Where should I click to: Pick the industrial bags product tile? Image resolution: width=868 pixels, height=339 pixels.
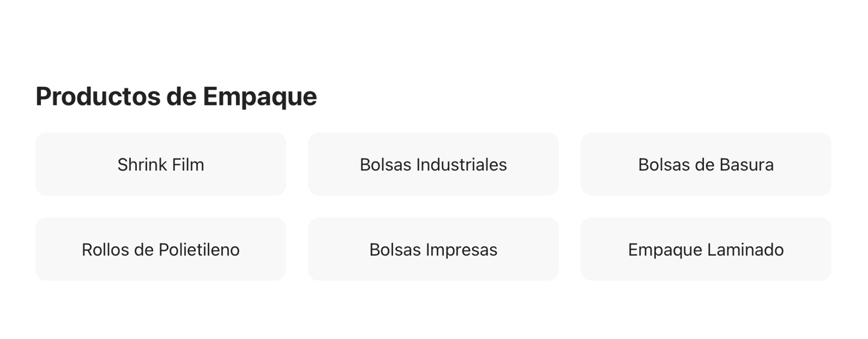click(x=433, y=164)
